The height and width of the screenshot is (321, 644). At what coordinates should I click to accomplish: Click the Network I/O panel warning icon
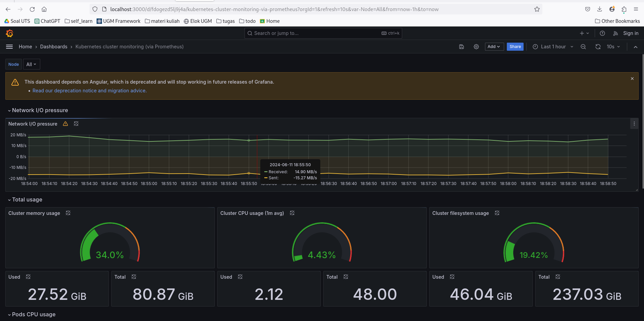point(65,124)
